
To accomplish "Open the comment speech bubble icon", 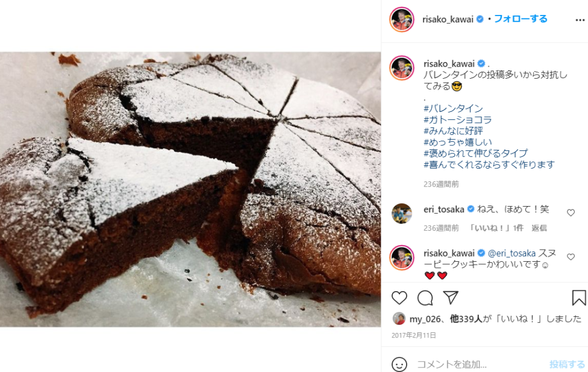I will point(425,298).
